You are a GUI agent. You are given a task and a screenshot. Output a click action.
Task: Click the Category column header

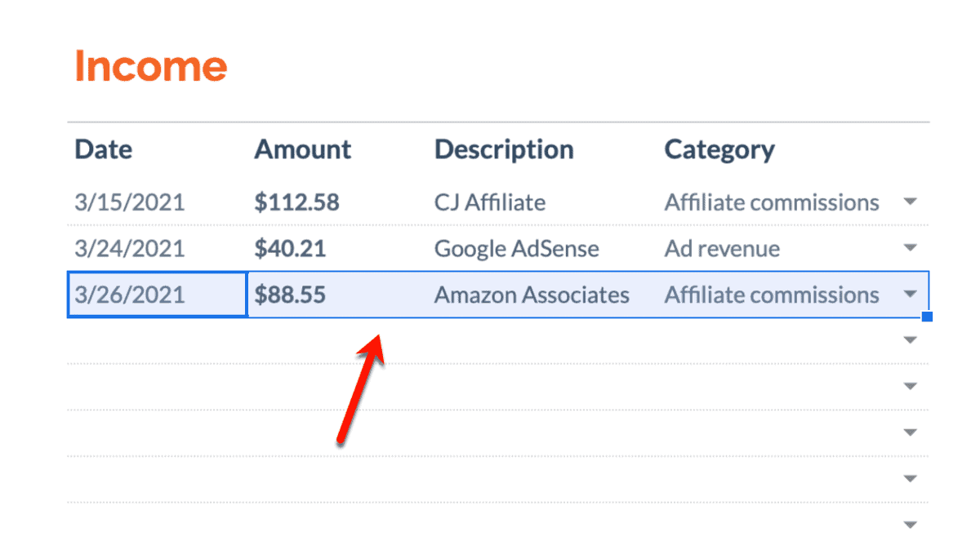[x=719, y=149]
